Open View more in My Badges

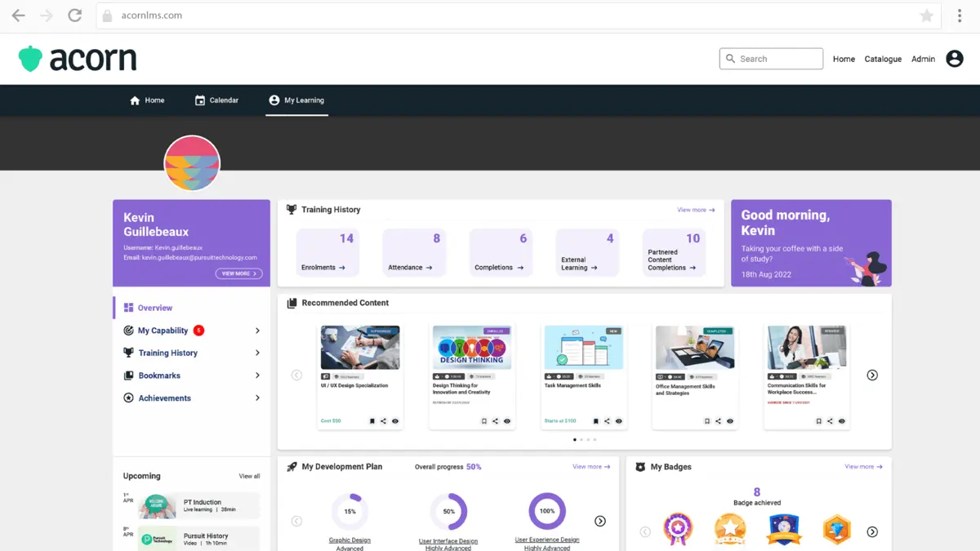(x=864, y=467)
